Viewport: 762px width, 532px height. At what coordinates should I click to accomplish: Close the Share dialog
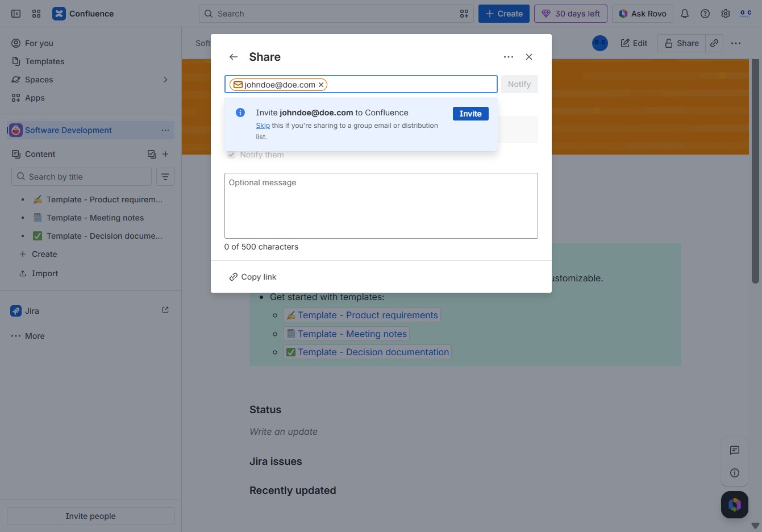(x=529, y=57)
